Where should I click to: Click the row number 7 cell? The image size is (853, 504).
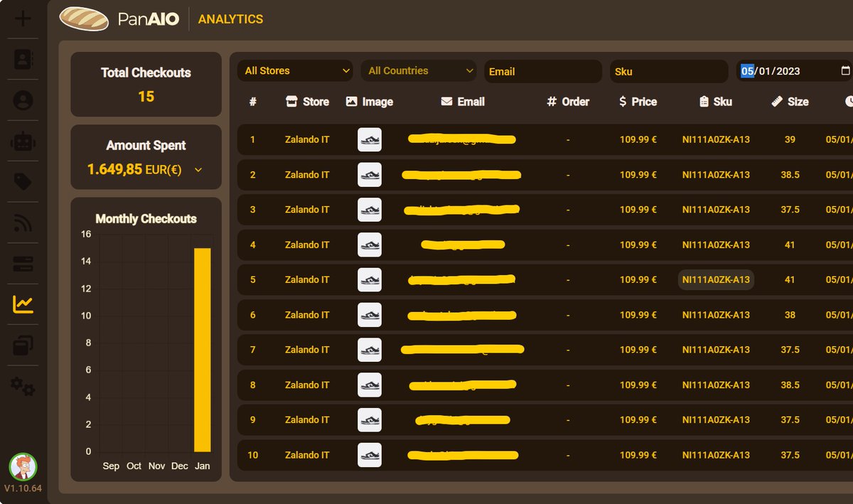252,350
